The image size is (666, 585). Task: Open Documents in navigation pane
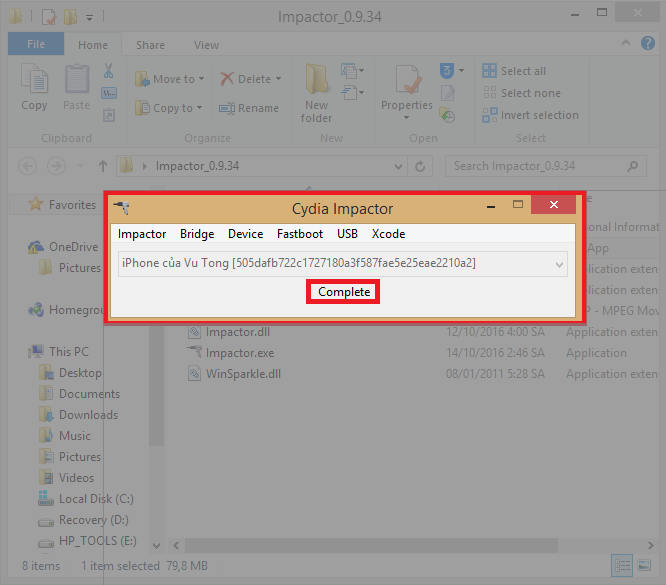(x=79, y=394)
